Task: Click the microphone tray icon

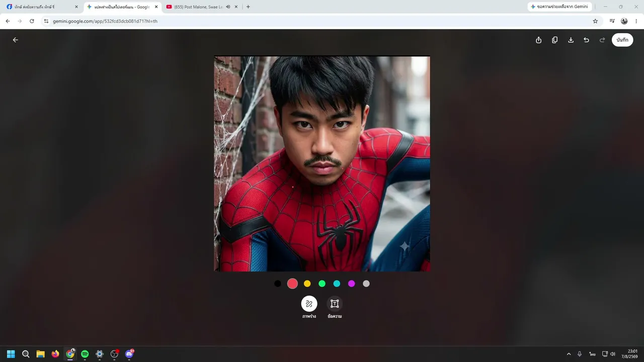Action: [580, 354]
